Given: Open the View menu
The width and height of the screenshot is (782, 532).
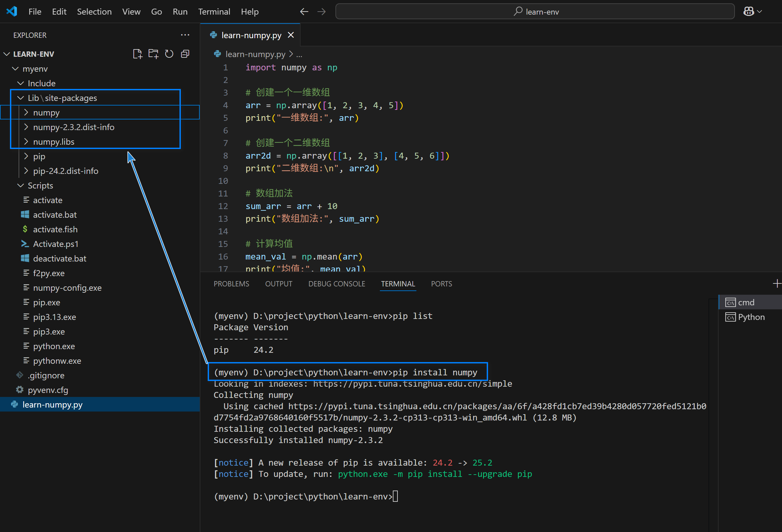Looking at the screenshot, I should click(x=131, y=12).
